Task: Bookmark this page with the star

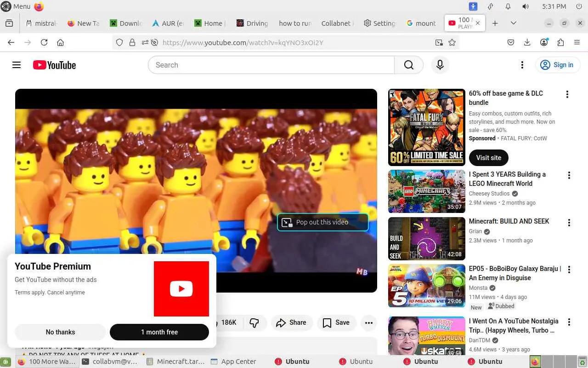Action: click(452, 42)
